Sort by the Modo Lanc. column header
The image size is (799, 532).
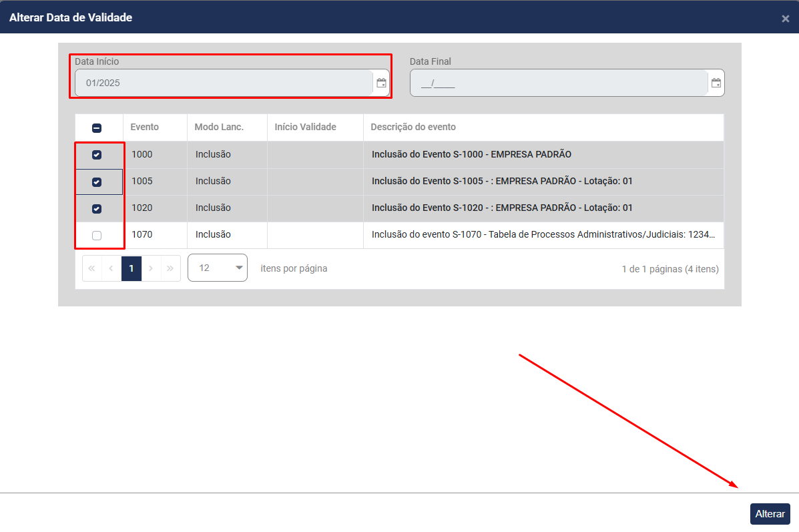click(219, 127)
